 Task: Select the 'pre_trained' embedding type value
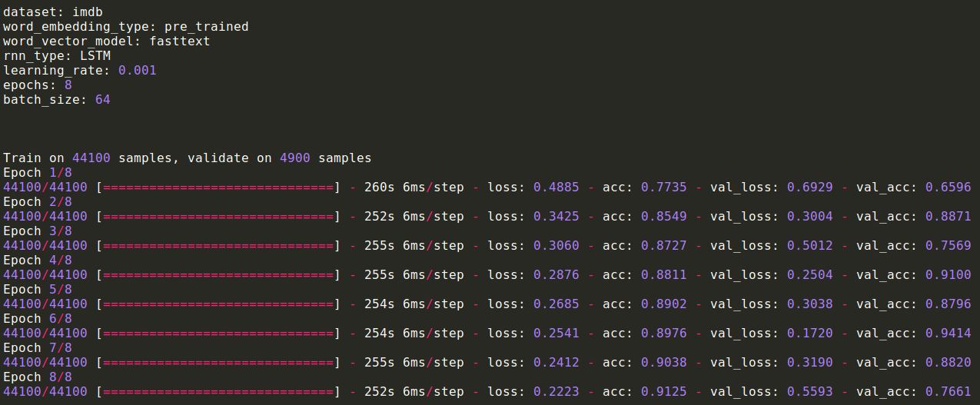[207, 26]
